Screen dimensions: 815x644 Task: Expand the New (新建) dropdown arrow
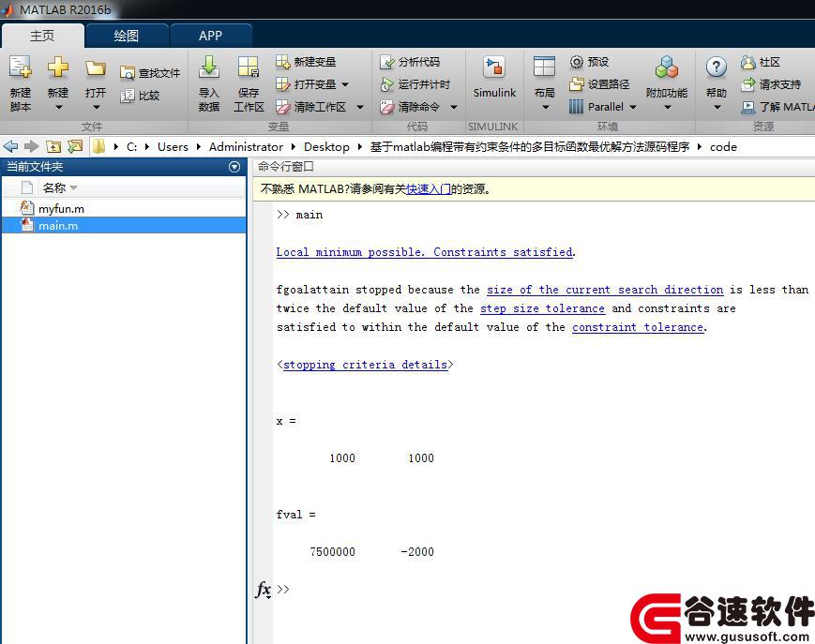(58, 108)
